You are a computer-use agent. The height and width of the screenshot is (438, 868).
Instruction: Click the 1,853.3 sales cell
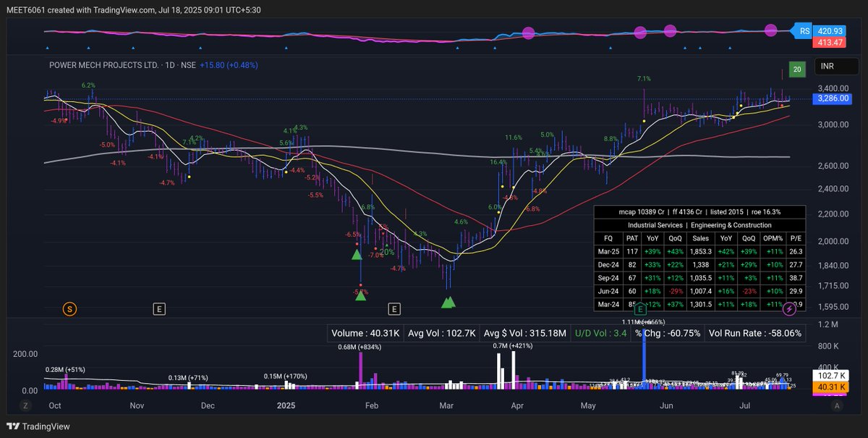(x=700, y=251)
